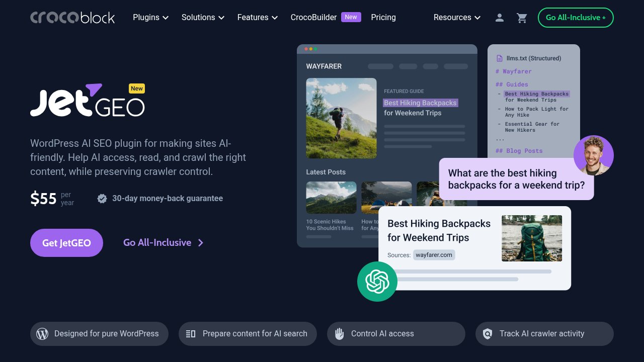Click the hiker featured guide image

point(341,118)
